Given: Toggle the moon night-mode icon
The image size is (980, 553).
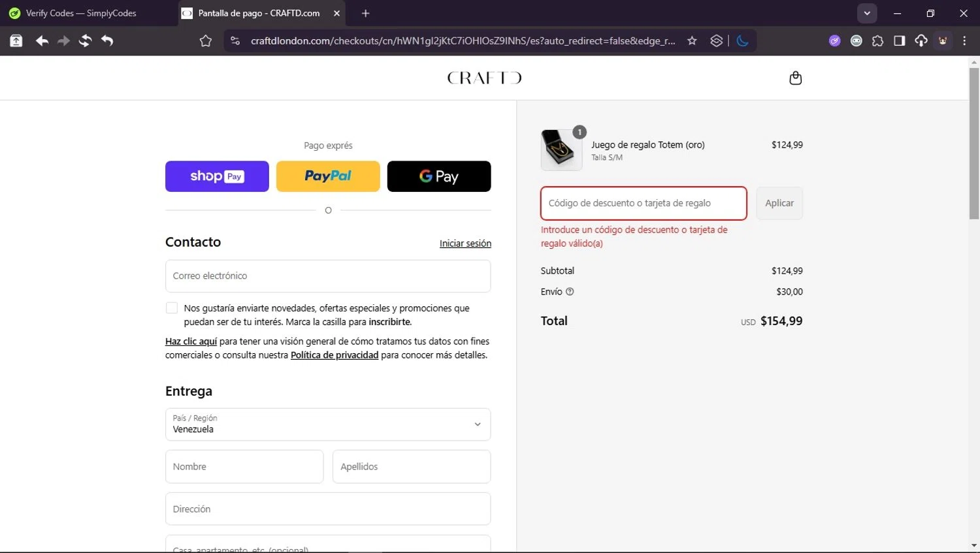Looking at the screenshot, I should tap(743, 41).
